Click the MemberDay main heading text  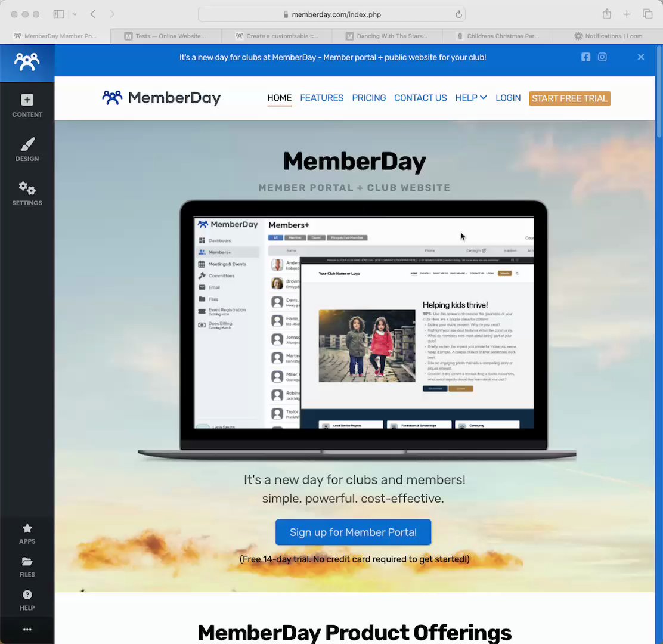(354, 162)
